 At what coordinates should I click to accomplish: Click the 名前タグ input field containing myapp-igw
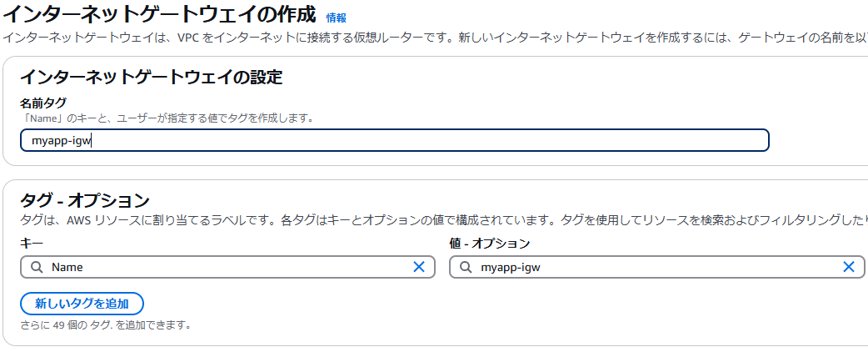click(x=395, y=140)
